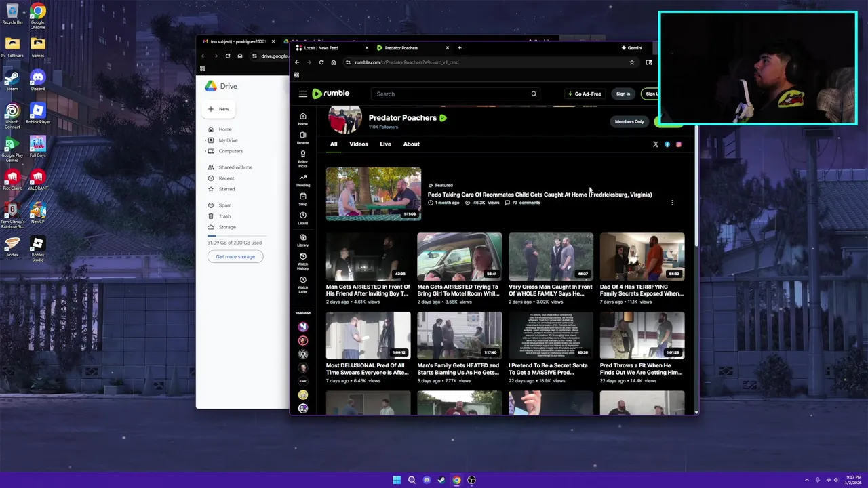Open 'I Pretend To Be a Secret Santa' thumbnail
Viewport: 868px width, 488px height.
[x=551, y=335]
